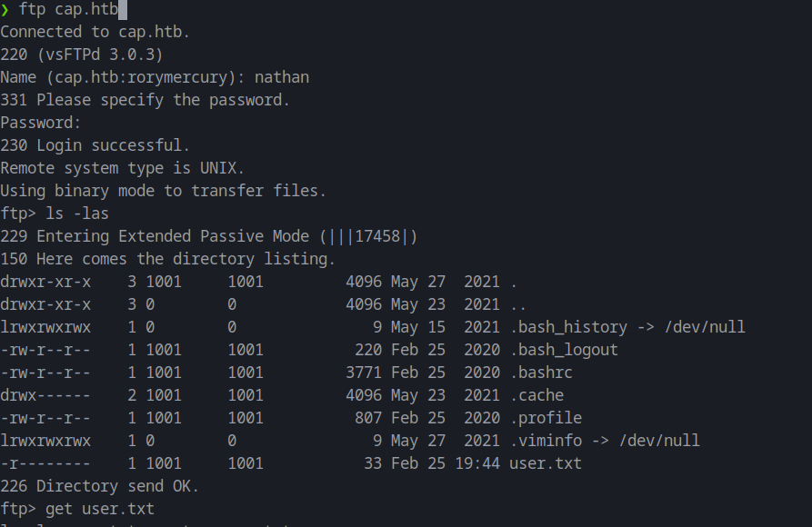
Task: Click the 19:44 timestamp of user.txt
Action: click(x=477, y=463)
